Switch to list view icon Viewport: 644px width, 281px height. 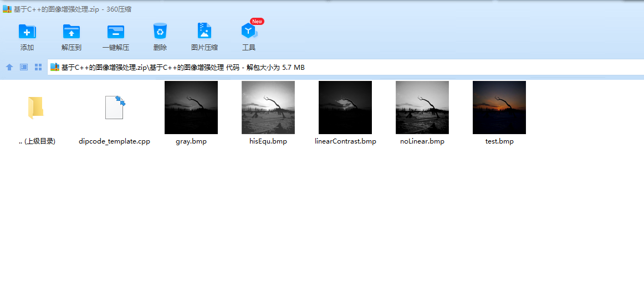tap(24, 68)
